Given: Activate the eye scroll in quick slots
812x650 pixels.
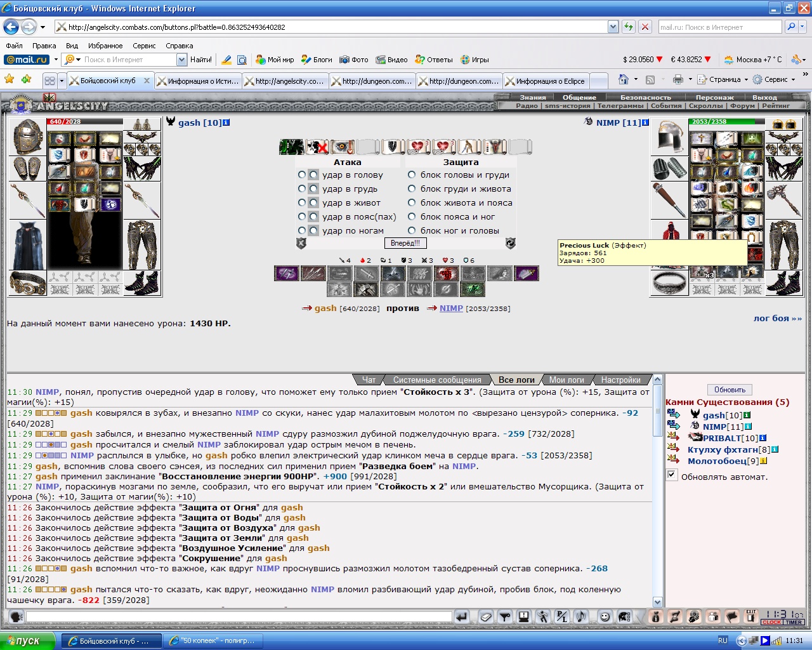Looking at the screenshot, I should (x=342, y=147).
